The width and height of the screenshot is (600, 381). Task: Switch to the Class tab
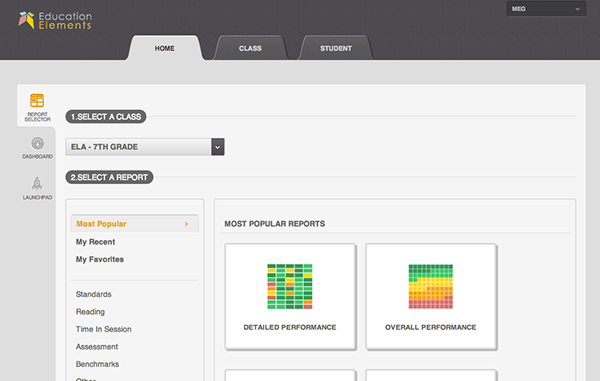pyautogui.click(x=250, y=48)
